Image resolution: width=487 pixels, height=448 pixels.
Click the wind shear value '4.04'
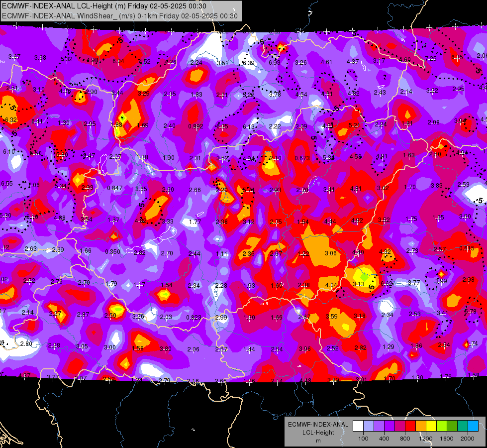tap(331, 285)
